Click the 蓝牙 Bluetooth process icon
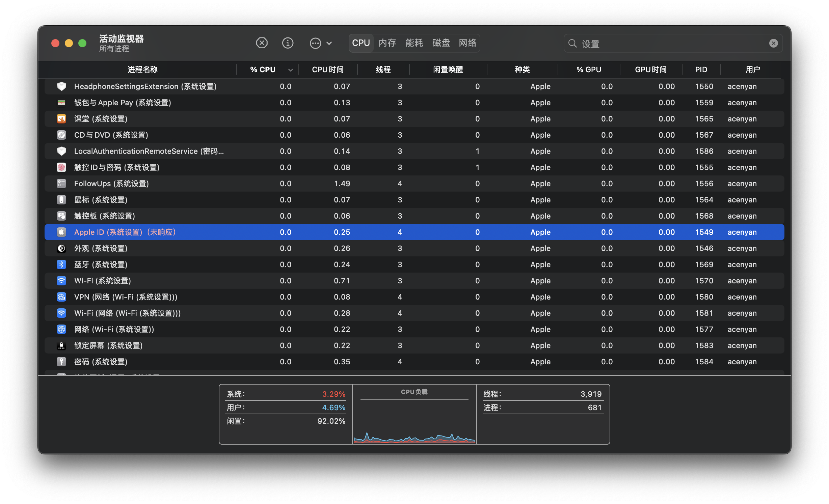This screenshot has height=504, width=829. point(61,264)
